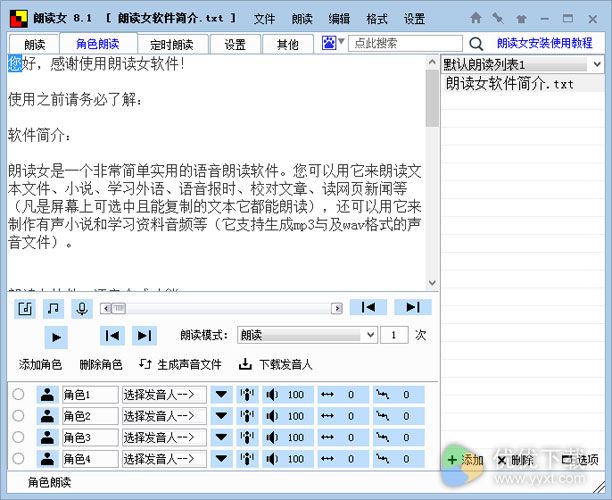Expand the voice dropdown arrow for 角色4
This screenshot has height=500, width=612.
(221, 459)
